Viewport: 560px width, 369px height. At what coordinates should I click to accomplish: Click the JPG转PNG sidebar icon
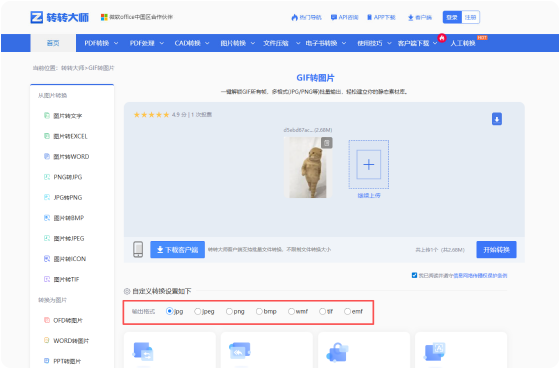pos(46,197)
